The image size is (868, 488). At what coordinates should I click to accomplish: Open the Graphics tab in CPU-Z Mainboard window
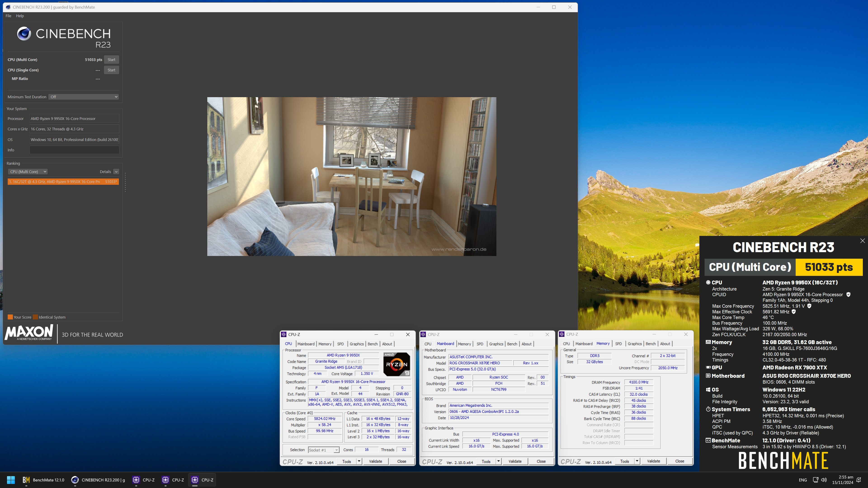tap(496, 344)
